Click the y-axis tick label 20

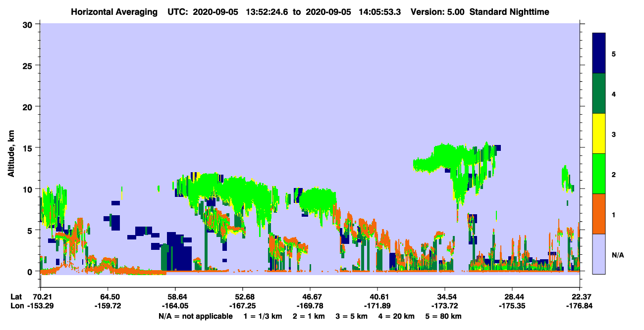[x=29, y=107]
